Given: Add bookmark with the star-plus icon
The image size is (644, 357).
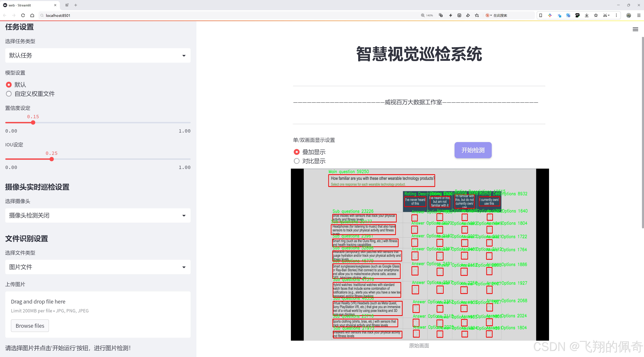Looking at the screenshot, I should tap(477, 15).
